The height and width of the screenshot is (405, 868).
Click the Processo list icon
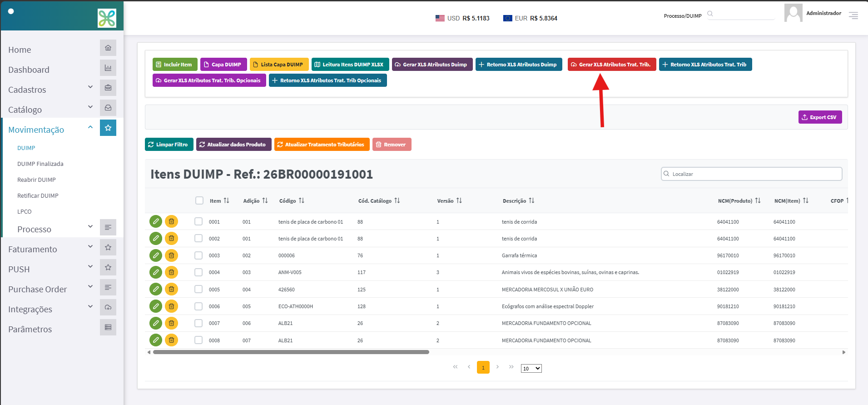pyautogui.click(x=108, y=227)
